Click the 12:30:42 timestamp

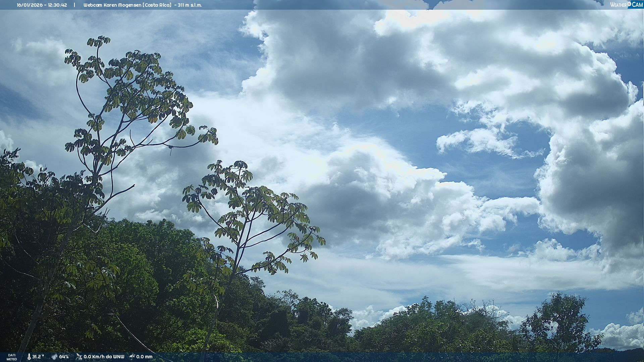point(57,5)
